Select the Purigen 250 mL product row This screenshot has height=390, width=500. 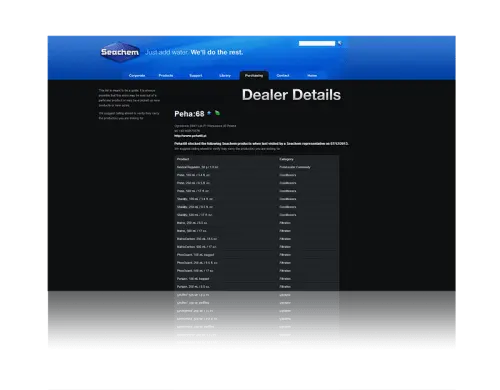[257, 287]
